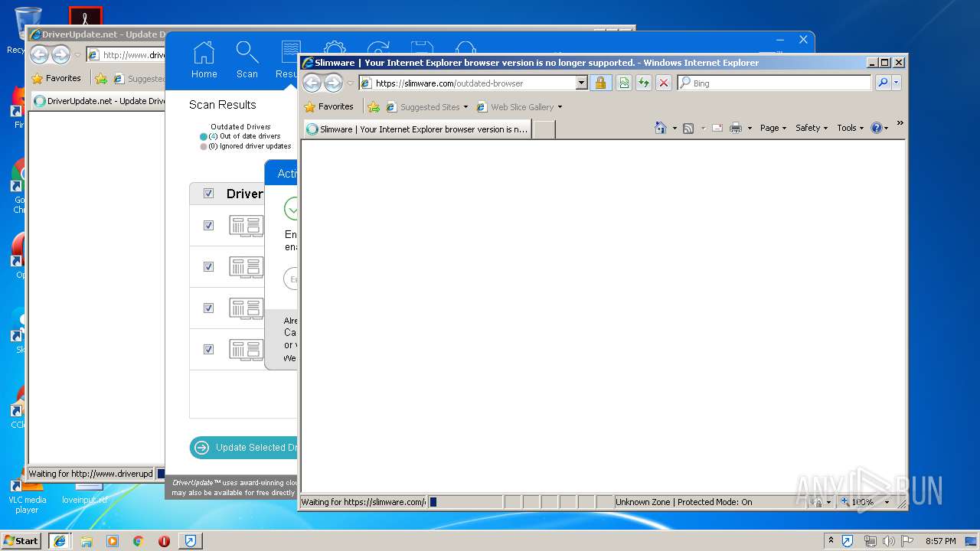Open Safety menu in command bar

pos(812,128)
